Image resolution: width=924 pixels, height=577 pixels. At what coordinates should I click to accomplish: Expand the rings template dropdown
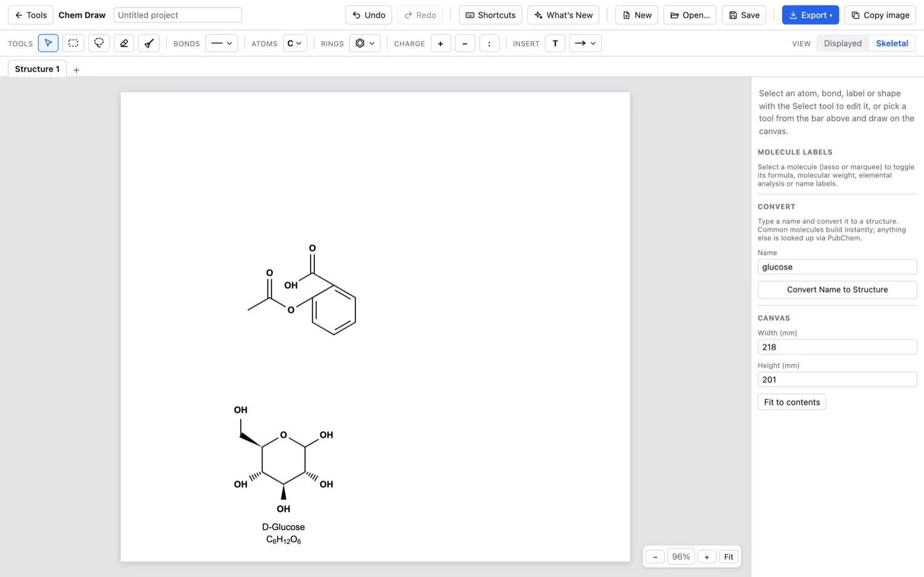[x=365, y=43]
